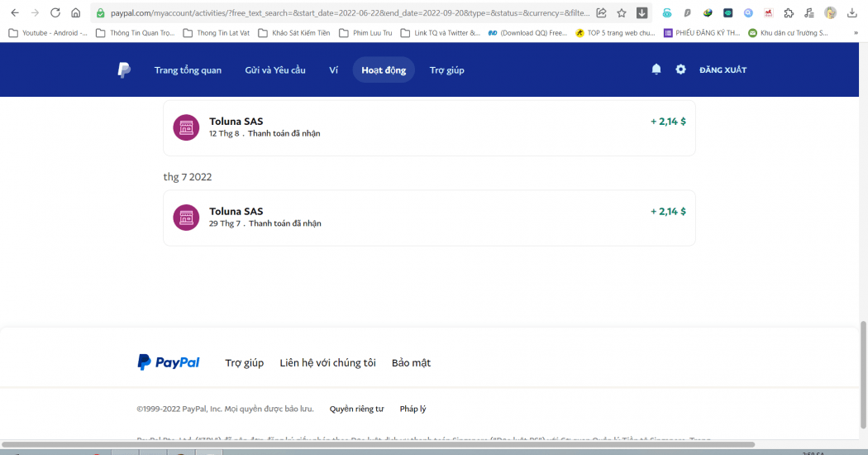Image resolution: width=868 pixels, height=455 pixels.
Task: Expand the bookmarks bar overflow chevron
Action: 856,33
